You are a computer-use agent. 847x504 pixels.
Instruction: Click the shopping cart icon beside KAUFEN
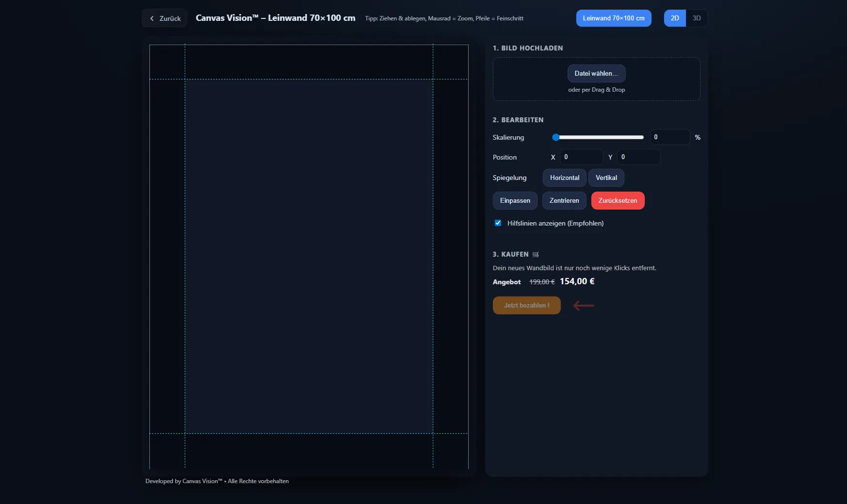tap(535, 254)
